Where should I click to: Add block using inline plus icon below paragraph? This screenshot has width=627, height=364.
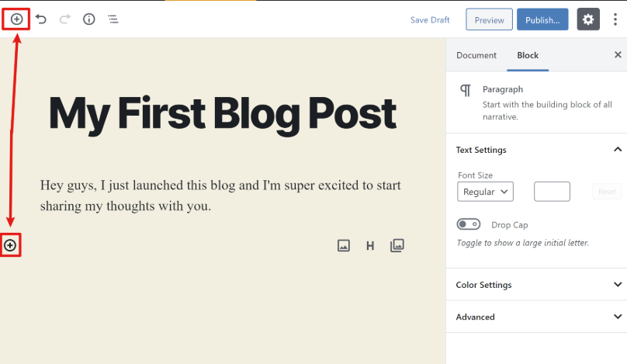click(10, 245)
